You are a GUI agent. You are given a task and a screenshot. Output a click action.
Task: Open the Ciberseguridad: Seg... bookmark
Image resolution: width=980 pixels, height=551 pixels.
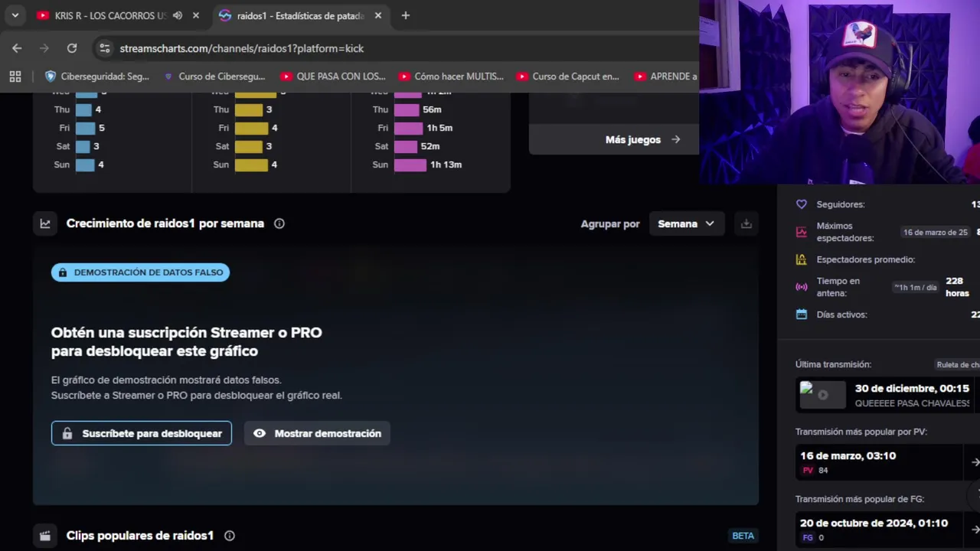tap(97, 77)
